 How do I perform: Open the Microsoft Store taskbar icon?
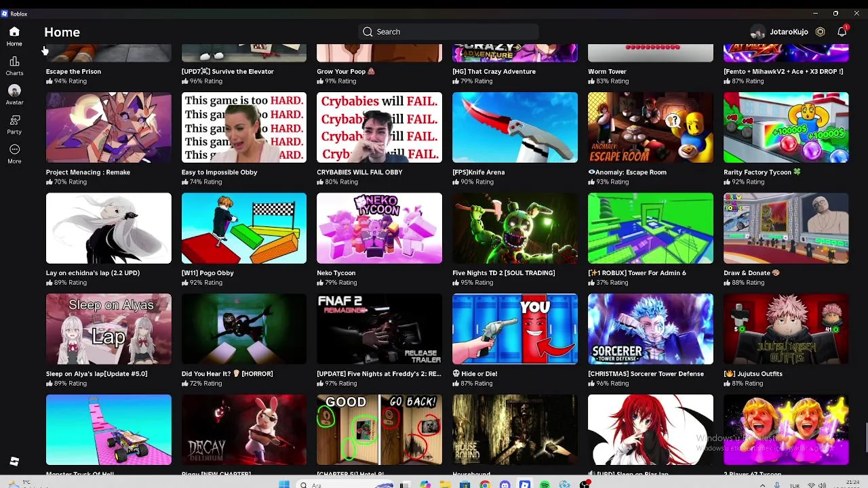(465, 485)
